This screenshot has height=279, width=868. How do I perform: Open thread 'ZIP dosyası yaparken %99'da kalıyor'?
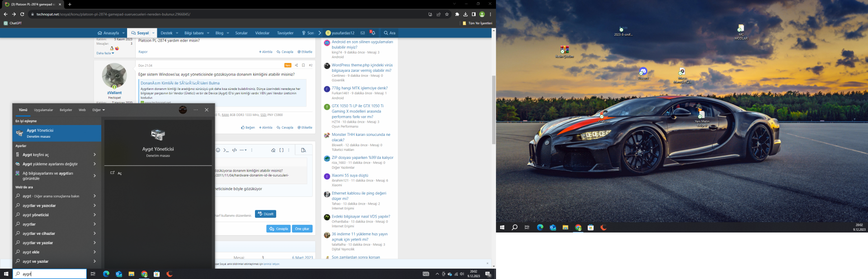click(x=363, y=158)
